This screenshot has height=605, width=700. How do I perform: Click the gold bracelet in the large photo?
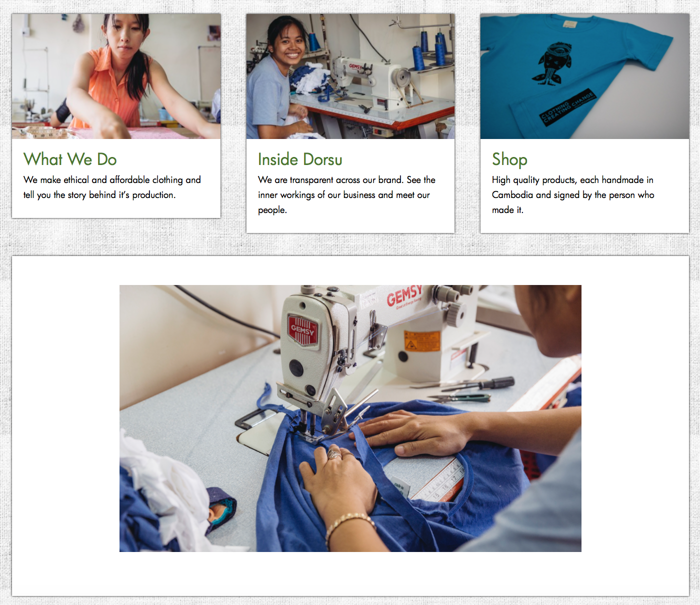(x=350, y=524)
